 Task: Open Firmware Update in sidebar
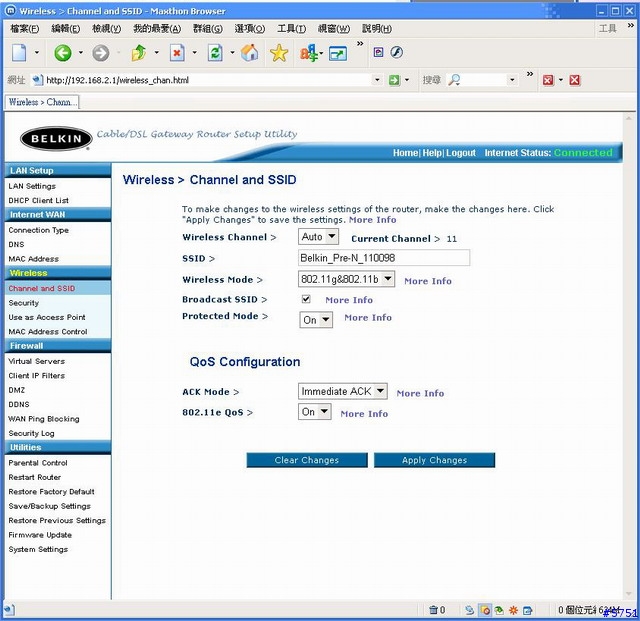[x=40, y=535]
